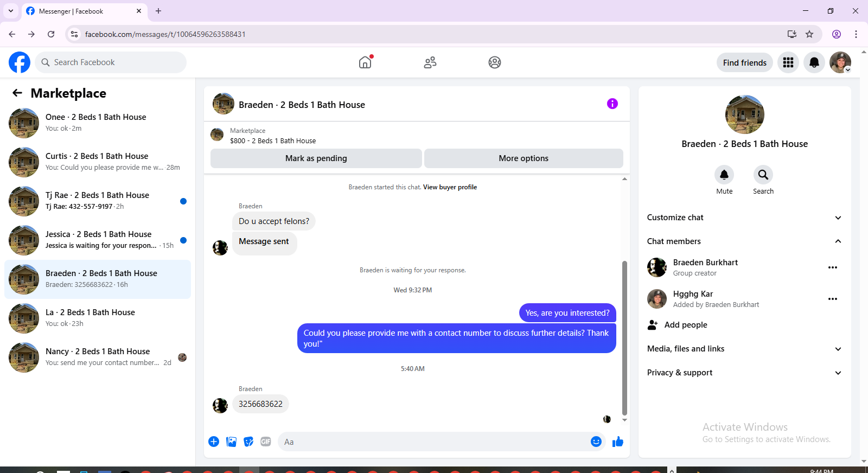The image size is (868, 473).
Task: Send a thumbs-up like
Action: pyautogui.click(x=618, y=442)
